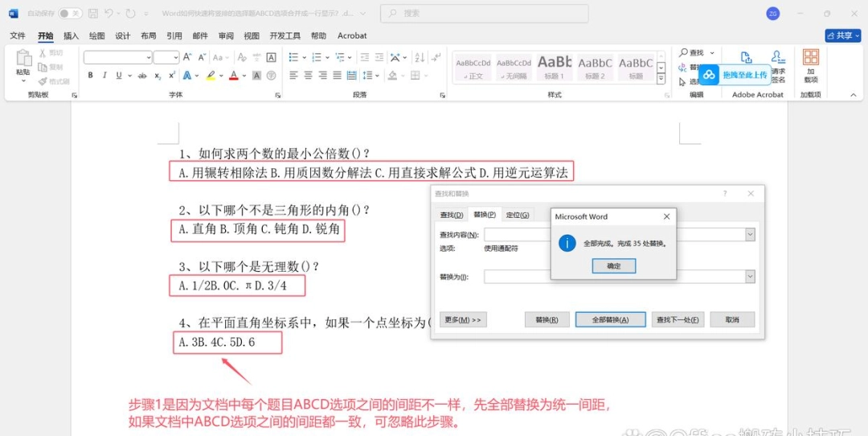Apply Underline formatting
This screenshot has width=868, height=436.
118,76
